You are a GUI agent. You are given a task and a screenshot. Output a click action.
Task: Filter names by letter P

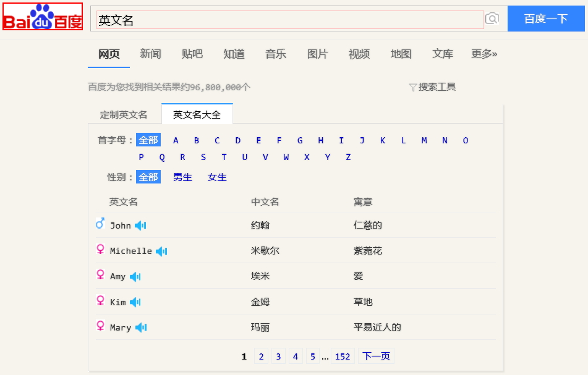pyautogui.click(x=142, y=157)
